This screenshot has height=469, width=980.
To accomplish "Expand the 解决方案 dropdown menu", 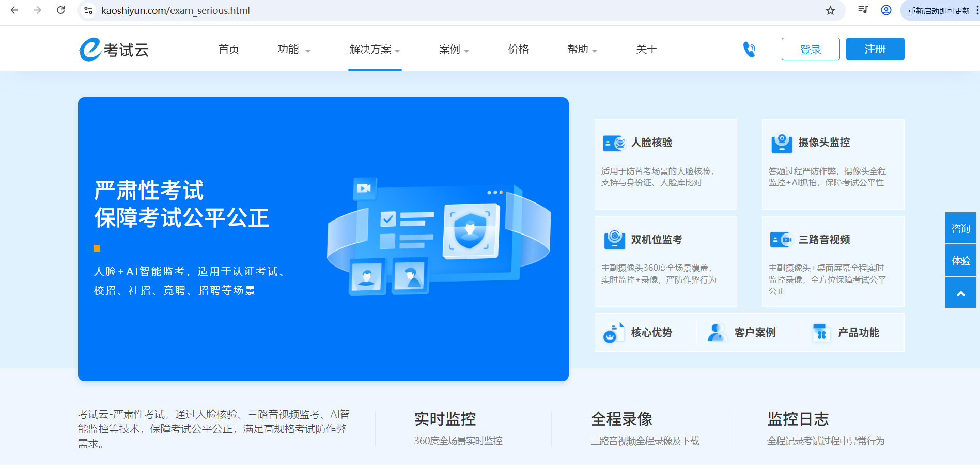I will point(375,50).
